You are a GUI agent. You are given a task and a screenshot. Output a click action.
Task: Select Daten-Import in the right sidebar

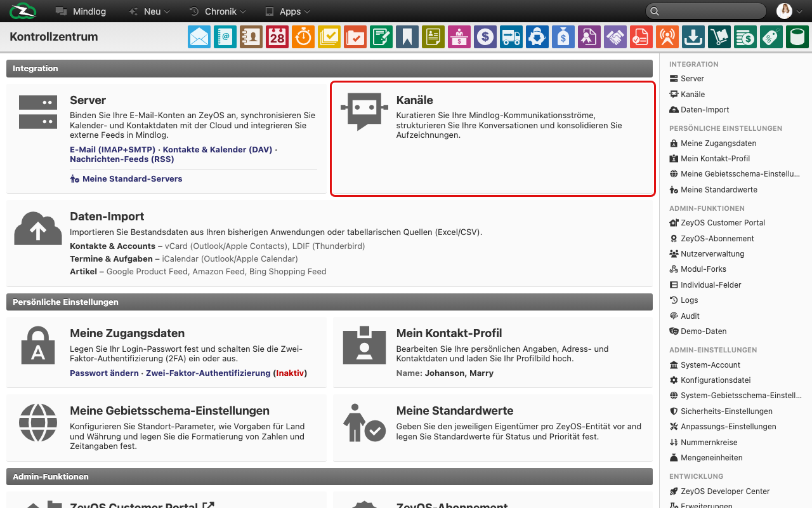tap(699, 110)
